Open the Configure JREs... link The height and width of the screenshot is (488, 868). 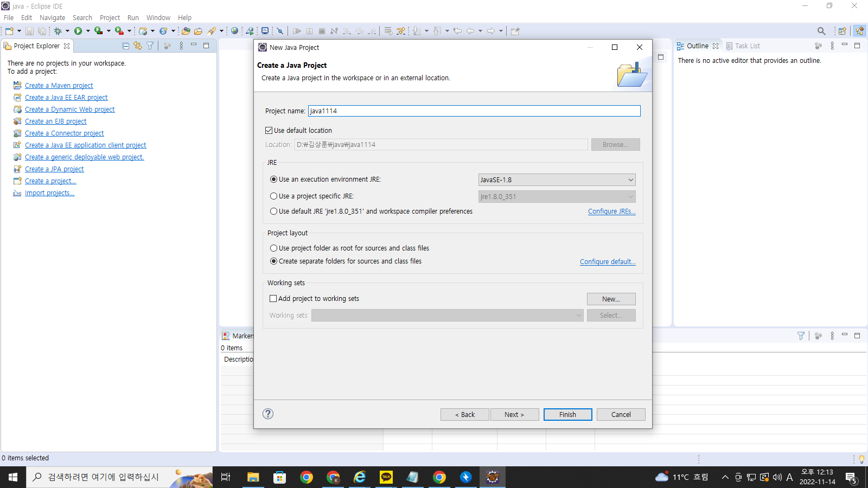[x=612, y=211]
